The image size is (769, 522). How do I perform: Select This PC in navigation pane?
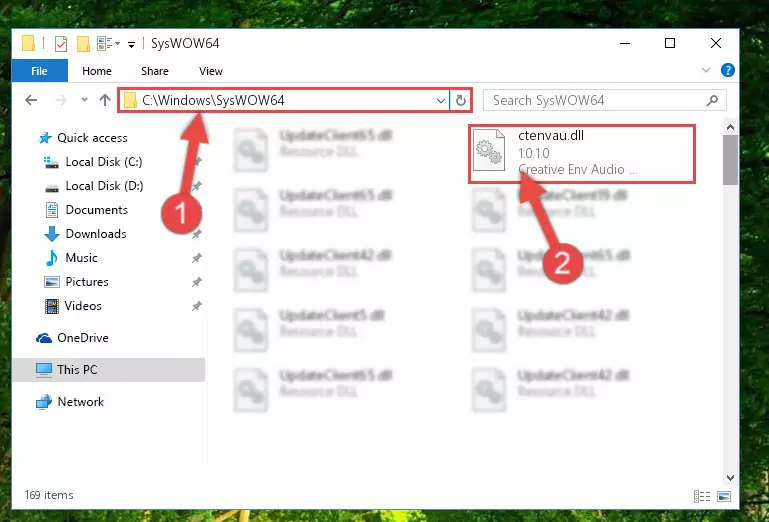click(77, 369)
